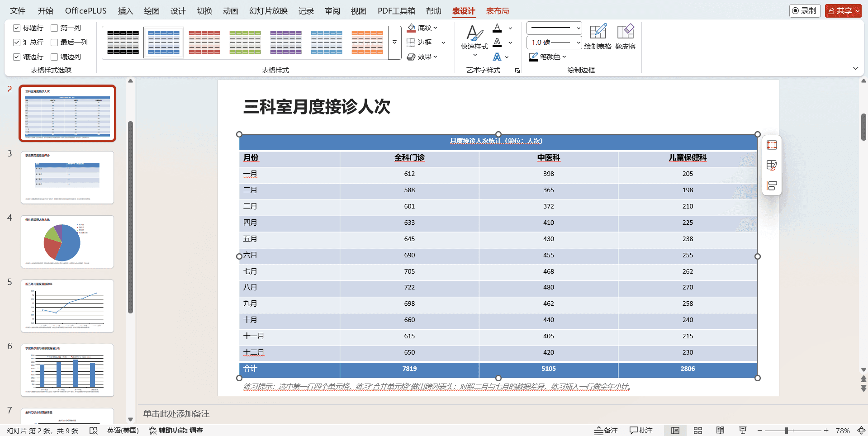Apply the green table style
This screenshot has width=868, height=436.
tap(245, 43)
